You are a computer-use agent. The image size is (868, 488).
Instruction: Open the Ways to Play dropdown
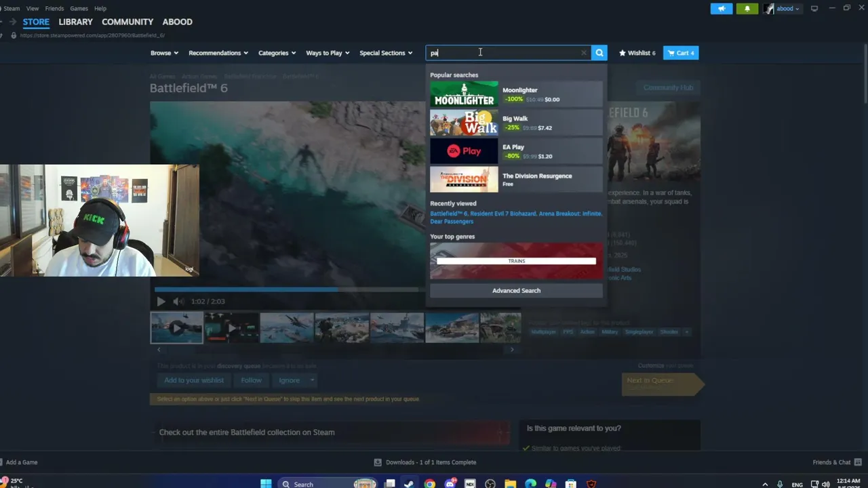coord(328,53)
